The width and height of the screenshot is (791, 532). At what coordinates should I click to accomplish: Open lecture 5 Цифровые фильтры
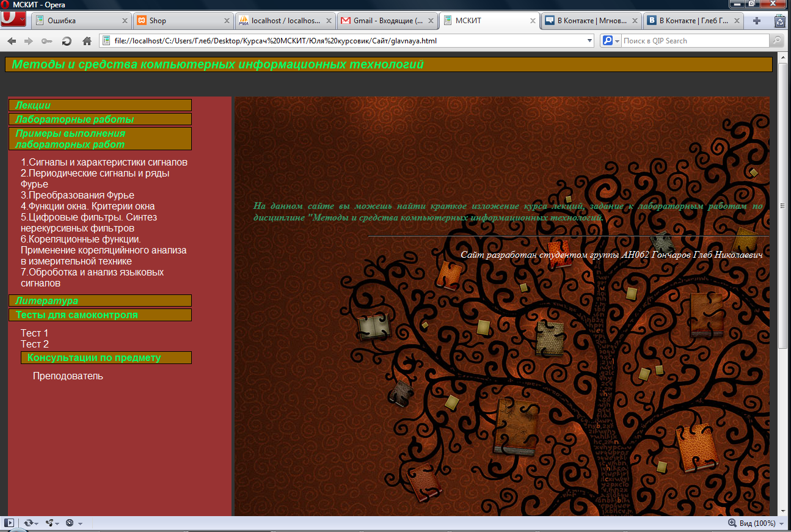[x=89, y=222]
